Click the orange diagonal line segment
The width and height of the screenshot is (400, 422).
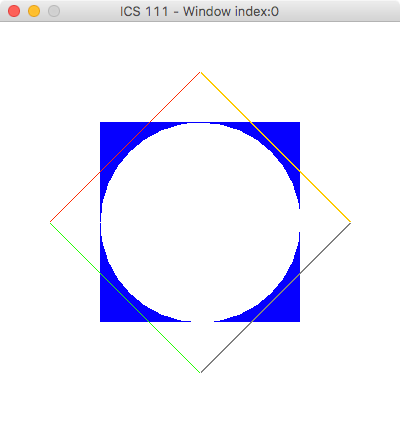click(275, 147)
